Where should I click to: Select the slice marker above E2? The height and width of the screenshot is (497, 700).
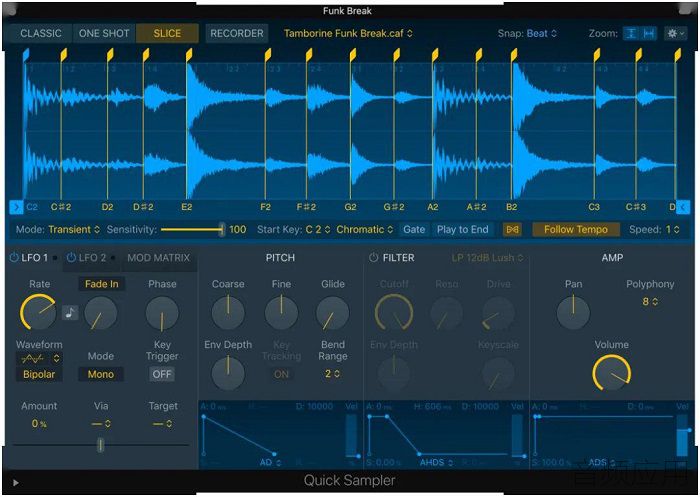(x=189, y=55)
